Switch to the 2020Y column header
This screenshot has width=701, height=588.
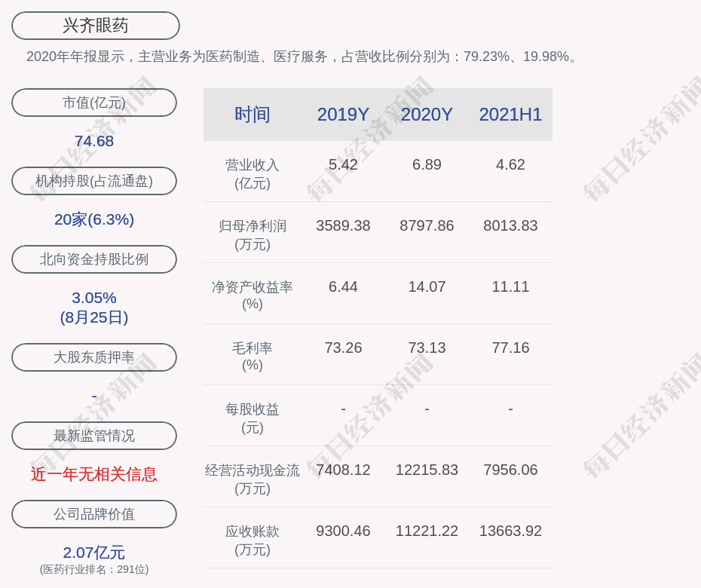(427, 115)
